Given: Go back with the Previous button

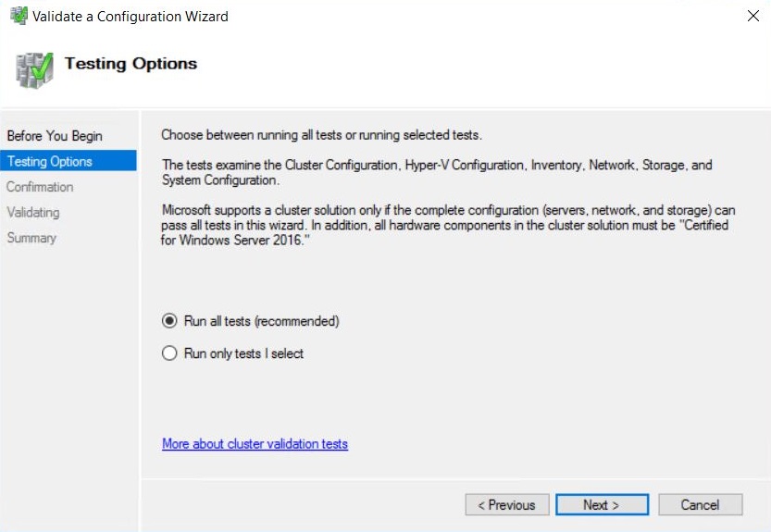Looking at the screenshot, I should pos(507,504).
